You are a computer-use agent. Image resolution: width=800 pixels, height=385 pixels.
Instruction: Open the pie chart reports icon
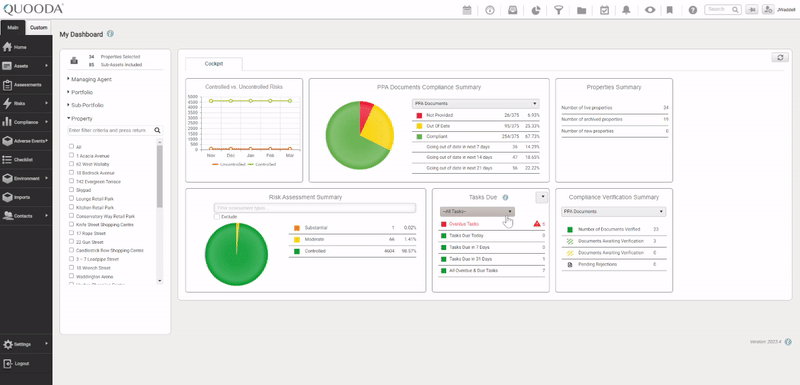[x=536, y=10]
